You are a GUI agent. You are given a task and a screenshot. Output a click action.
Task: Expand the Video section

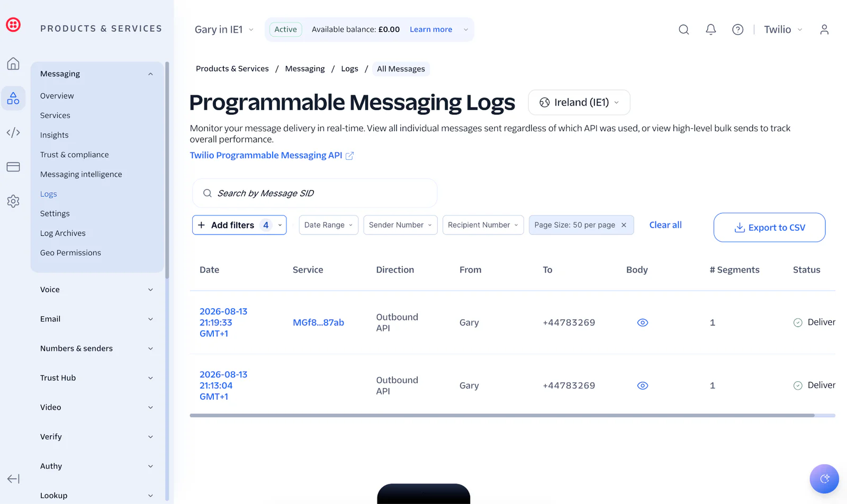click(x=97, y=407)
